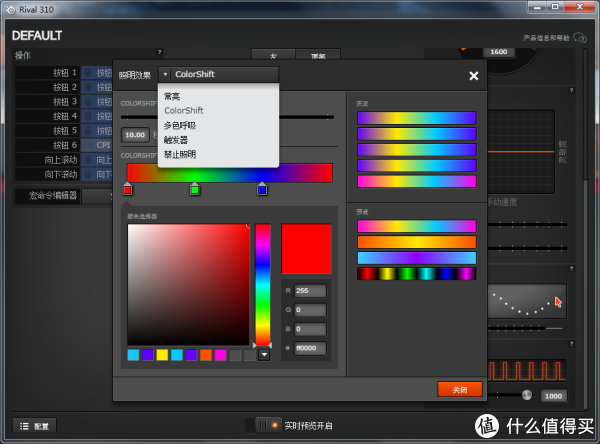Viewport: 600px width, 444px height.
Task: Open the swatch palette arrow dropdown
Action: pyautogui.click(x=264, y=355)
